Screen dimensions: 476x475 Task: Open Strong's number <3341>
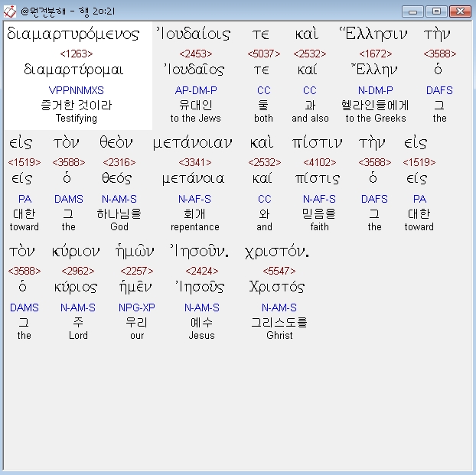195,162
